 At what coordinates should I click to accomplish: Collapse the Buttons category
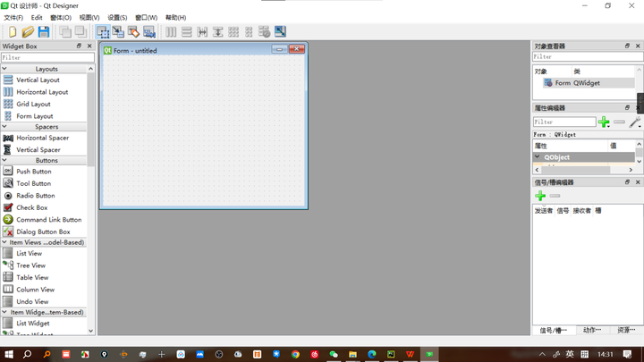coord(4,160)
